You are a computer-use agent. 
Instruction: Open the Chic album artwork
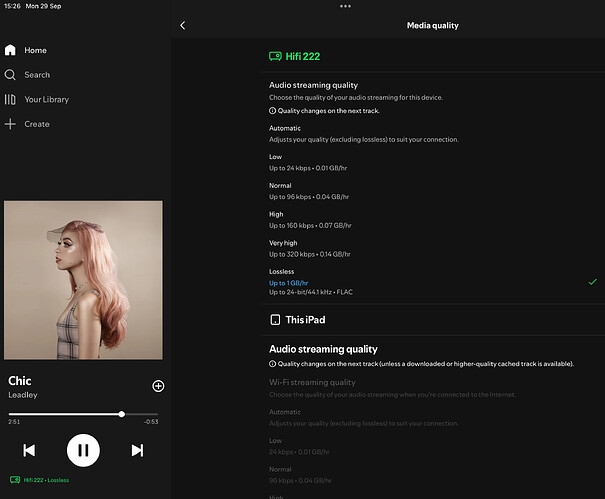pos(83,280)
